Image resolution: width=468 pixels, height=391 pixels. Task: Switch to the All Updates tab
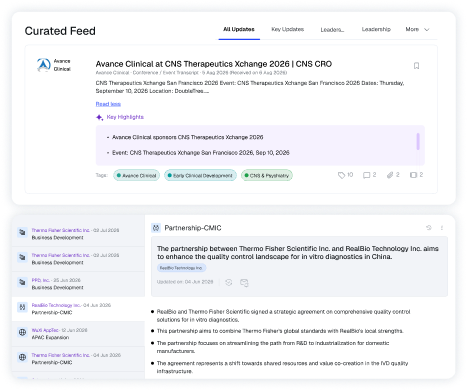[239, 29]
